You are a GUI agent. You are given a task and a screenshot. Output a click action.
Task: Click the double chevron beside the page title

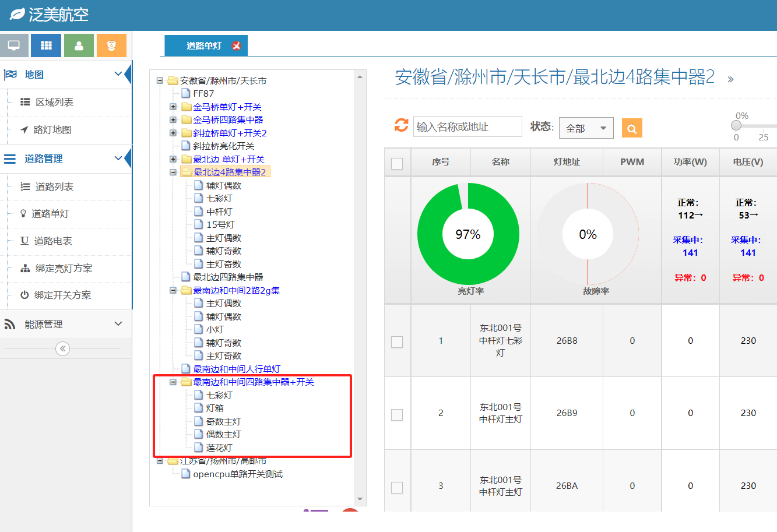pyautogui.click(x=730, y=79)
